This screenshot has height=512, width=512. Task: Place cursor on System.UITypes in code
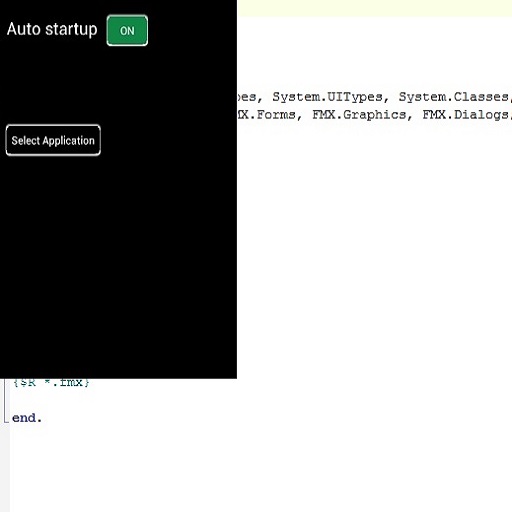327,97
